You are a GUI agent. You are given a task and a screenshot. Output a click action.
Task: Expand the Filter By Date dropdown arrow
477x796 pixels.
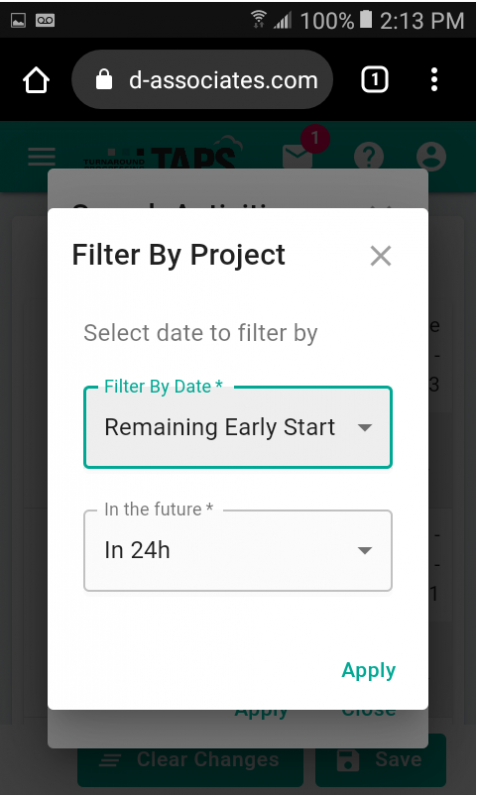coord(365,427)
